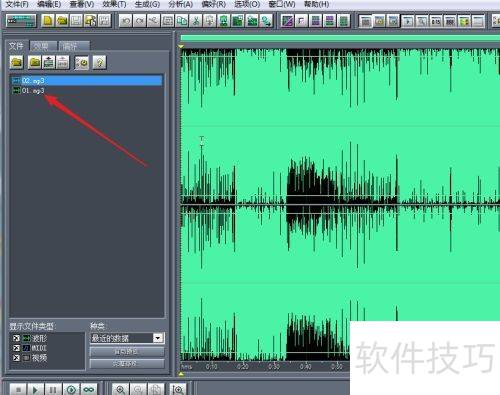Click the play-arrow panel icon in top toolbar
This screenshot has width=500, height=395.
tap(408, 21)
